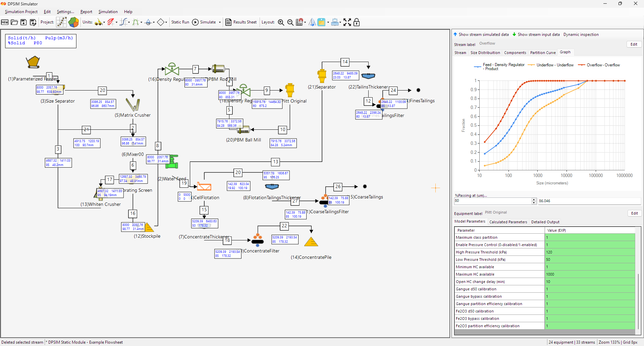Click the red curves units icon
The width and height of the screenshot is (644, 346).
pyautogui.click(x=111, y=22)
